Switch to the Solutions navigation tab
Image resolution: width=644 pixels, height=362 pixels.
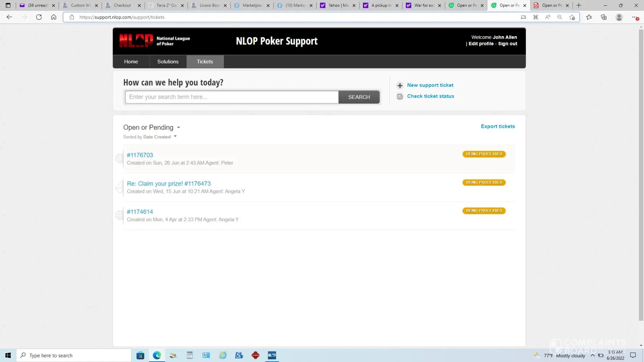[168, 62]
